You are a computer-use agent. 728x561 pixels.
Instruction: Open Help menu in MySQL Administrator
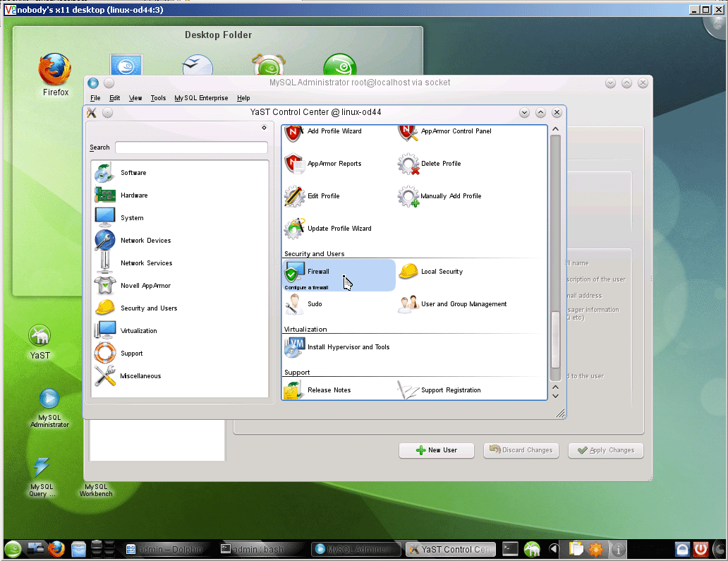[x=243, y=98]
